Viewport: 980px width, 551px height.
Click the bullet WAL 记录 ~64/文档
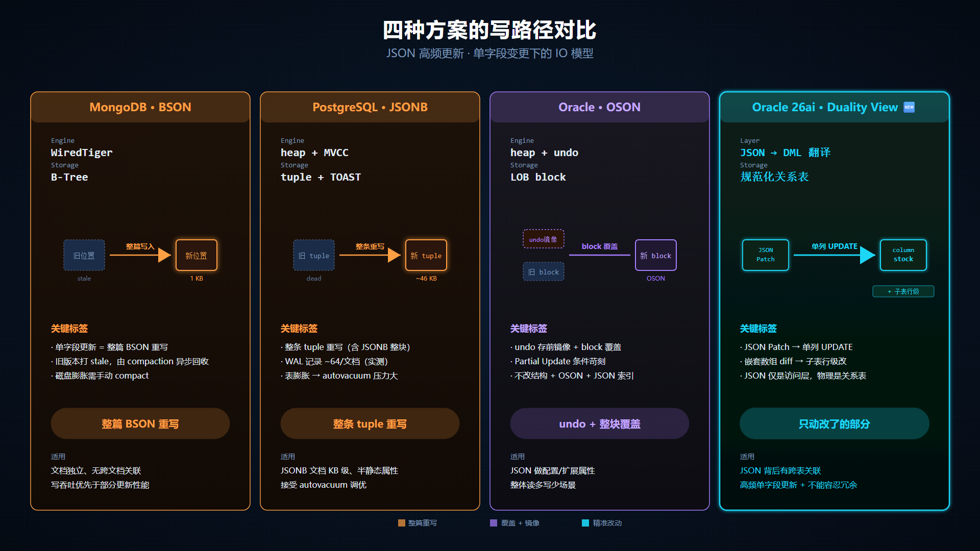coord(334,362)
